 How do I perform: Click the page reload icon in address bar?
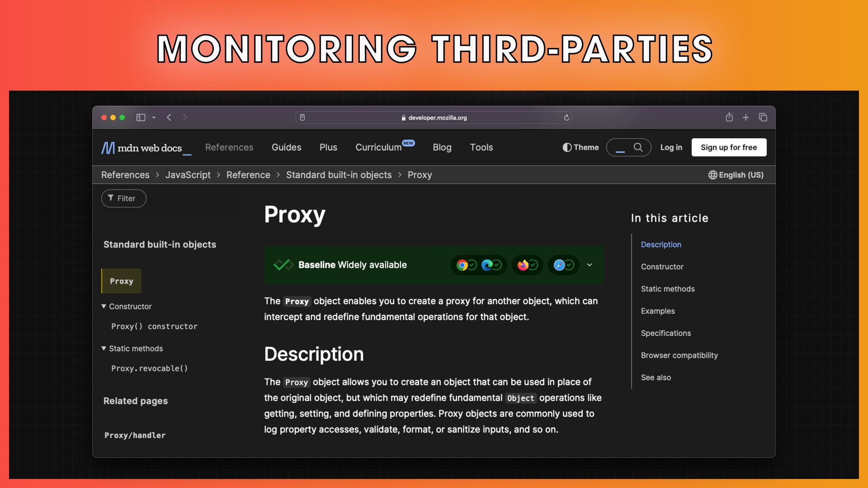click(566, 117)
